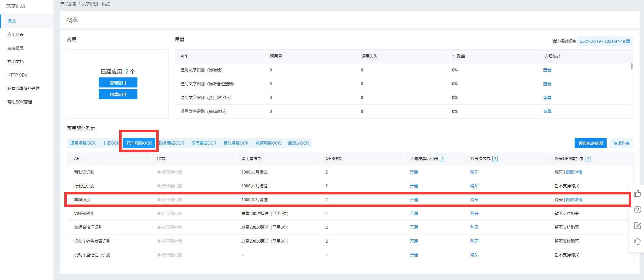Click 产品服务 in the breadcrumb
Screen dimensions: 644x280
[68, 4]
